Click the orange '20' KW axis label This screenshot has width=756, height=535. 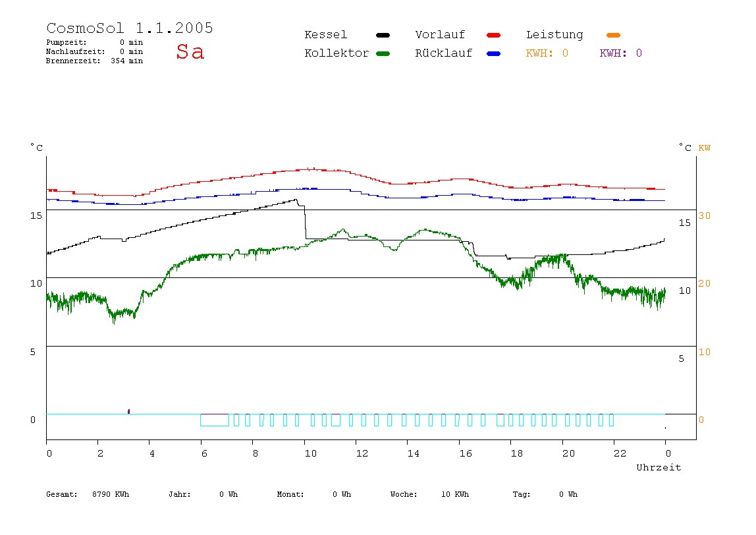tap(705, 284)
